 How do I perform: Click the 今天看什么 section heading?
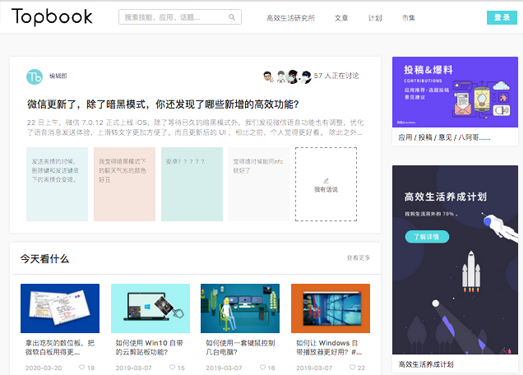(x=44, y=259)
